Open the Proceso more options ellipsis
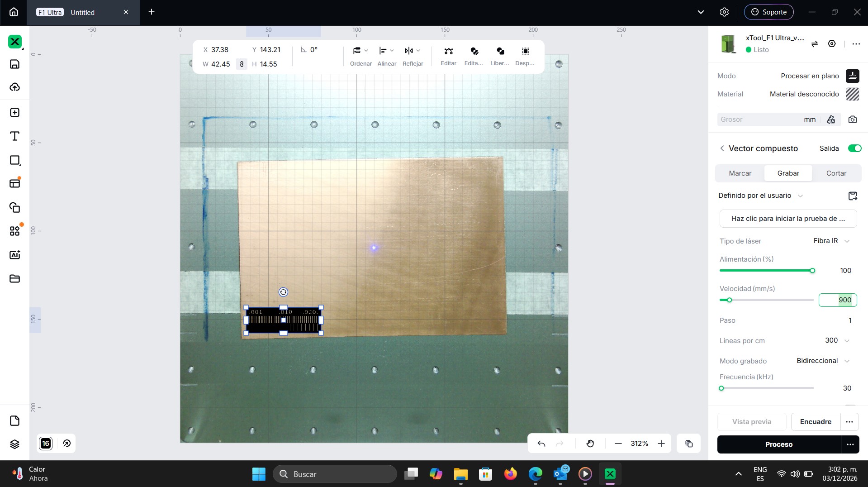 click(x=850, y=444)
